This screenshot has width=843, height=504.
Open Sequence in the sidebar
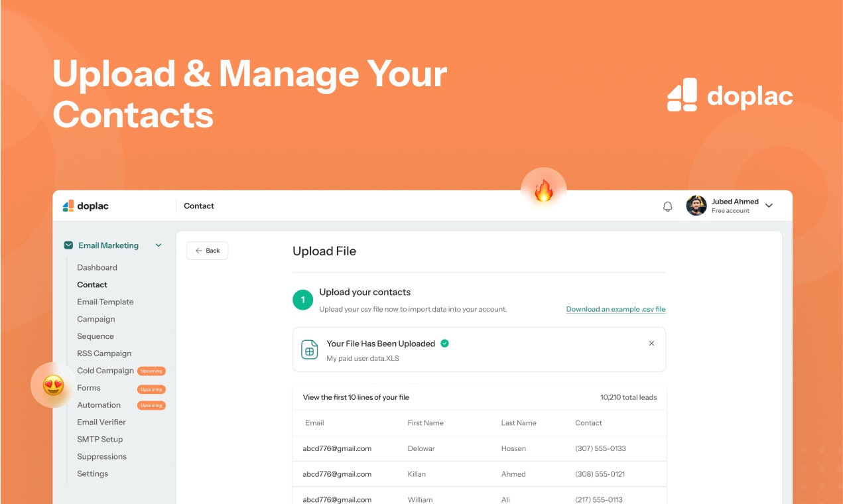click(x=96, y=336)
